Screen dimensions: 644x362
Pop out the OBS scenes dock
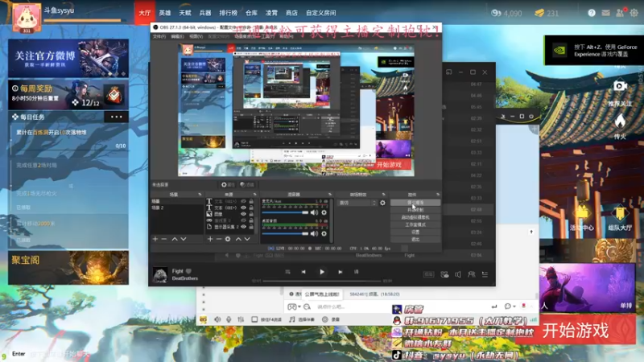tap(200, 195)
